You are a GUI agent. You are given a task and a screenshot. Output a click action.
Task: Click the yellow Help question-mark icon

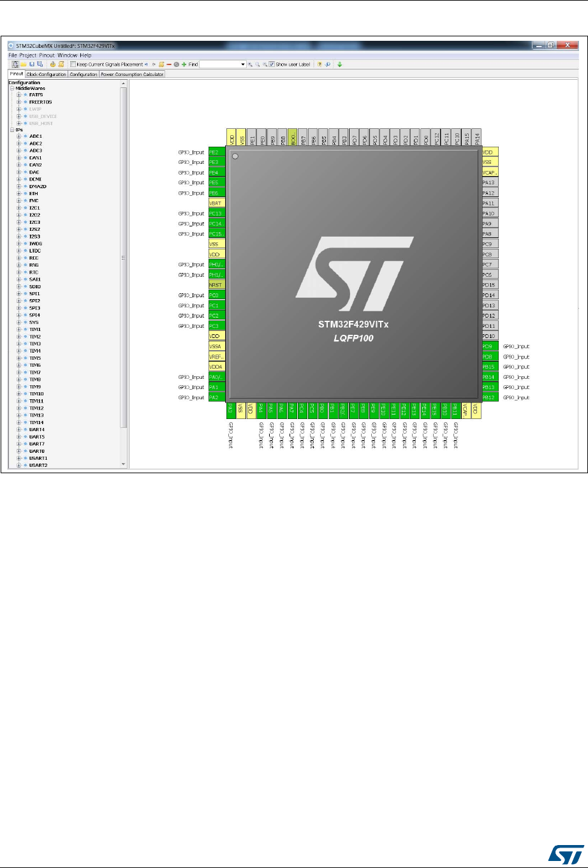[x=320, y=64]
